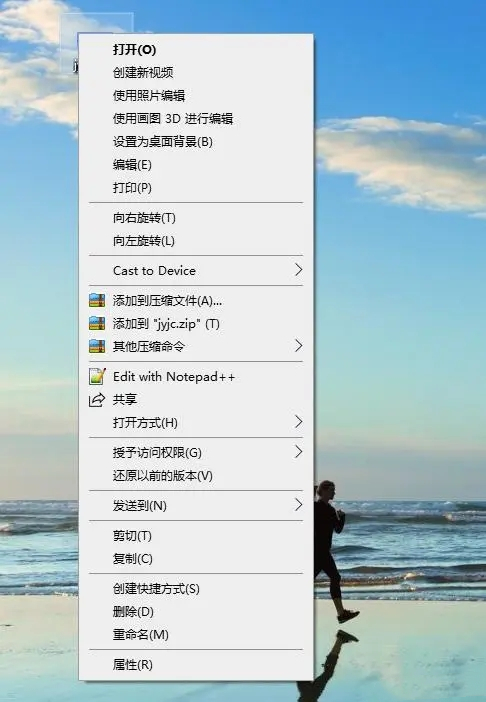Screen dimensions: 486x702
Task: Choose 剪切(T) from the menu
Action: [x=132, y=536]
